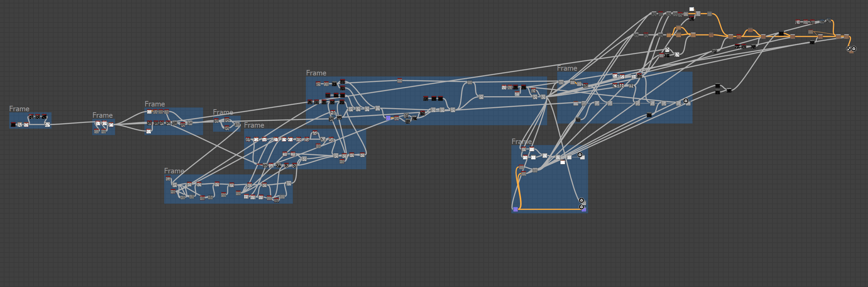Select the white node below the purple-node frame's main row
This screenshot has width=868, height=287.
pos(563,162)
